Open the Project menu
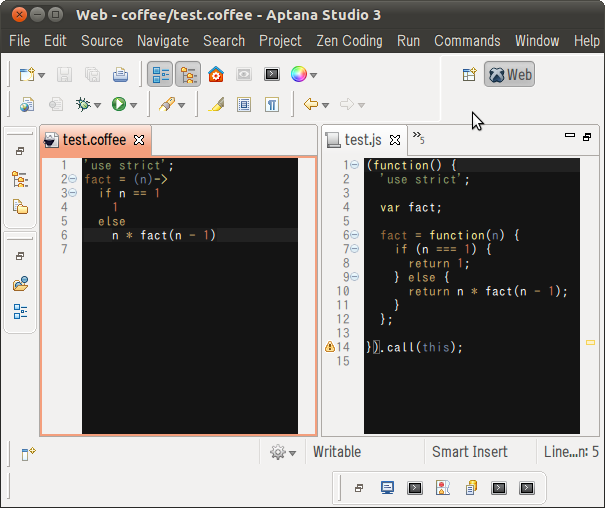 tap(280, 41)
